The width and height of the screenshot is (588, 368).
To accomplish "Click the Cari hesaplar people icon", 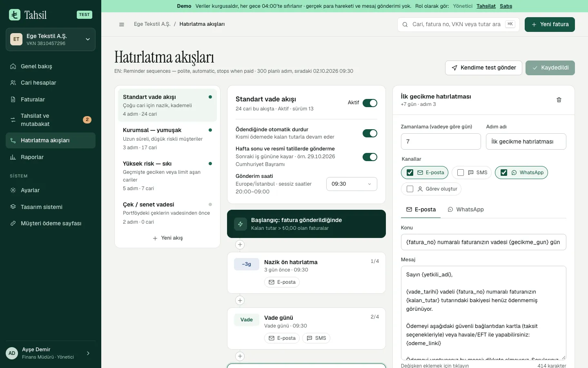I will point(13,83).
